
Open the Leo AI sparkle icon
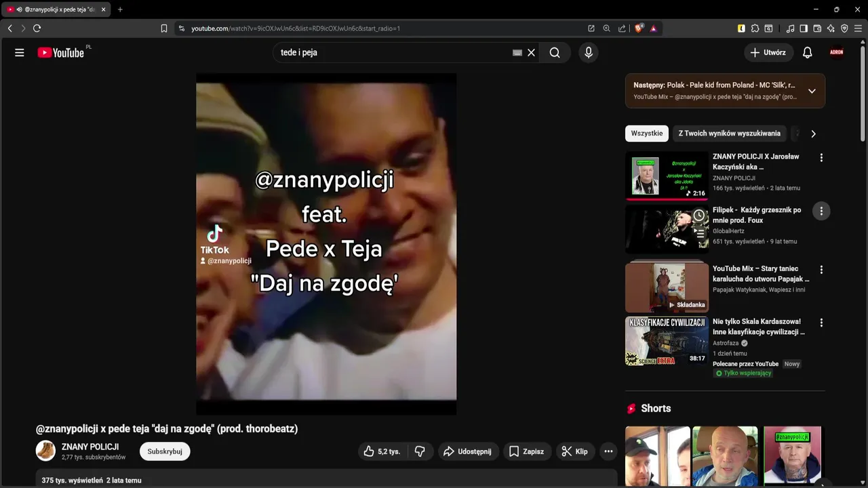(831, 28)
